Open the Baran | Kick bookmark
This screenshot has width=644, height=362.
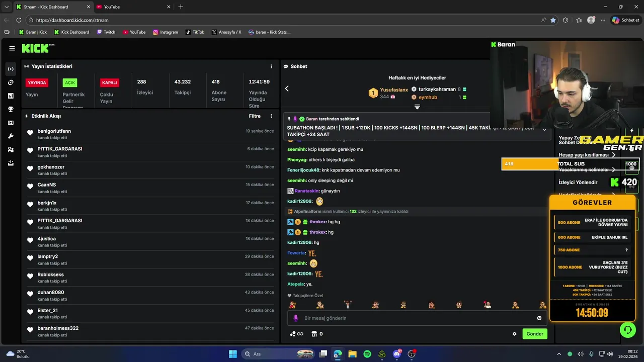33,32
